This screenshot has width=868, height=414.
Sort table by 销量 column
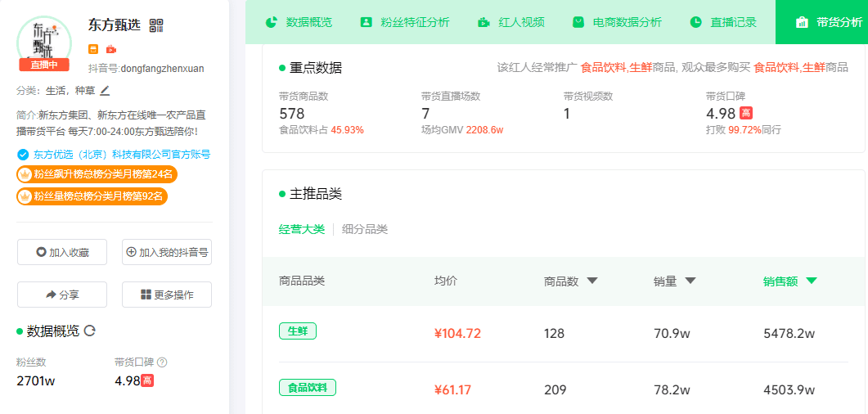[x=674, y=281]
